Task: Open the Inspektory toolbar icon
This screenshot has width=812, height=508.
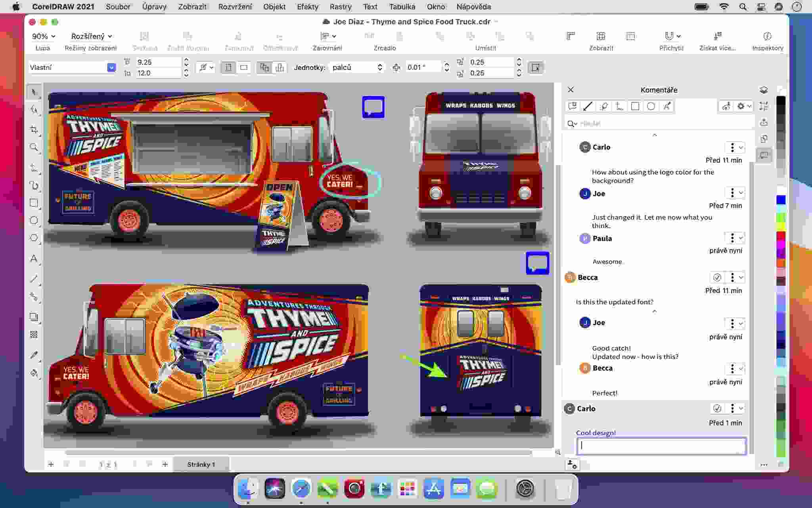Action: 767,37
